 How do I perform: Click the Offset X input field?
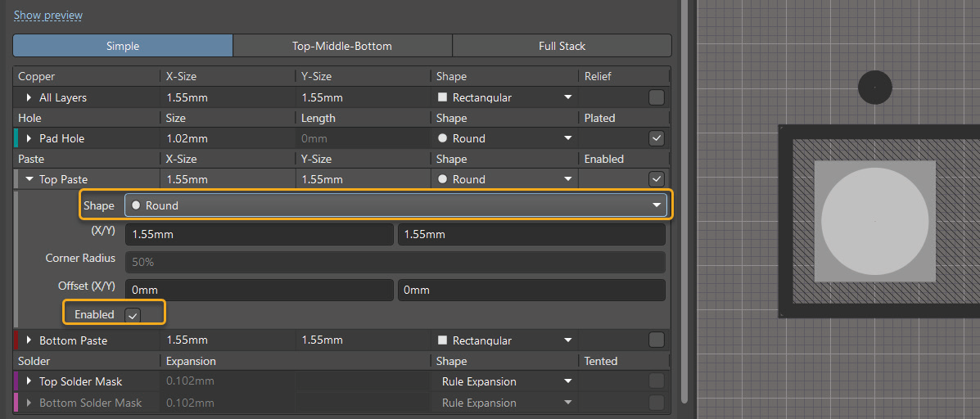pos(259,290)
